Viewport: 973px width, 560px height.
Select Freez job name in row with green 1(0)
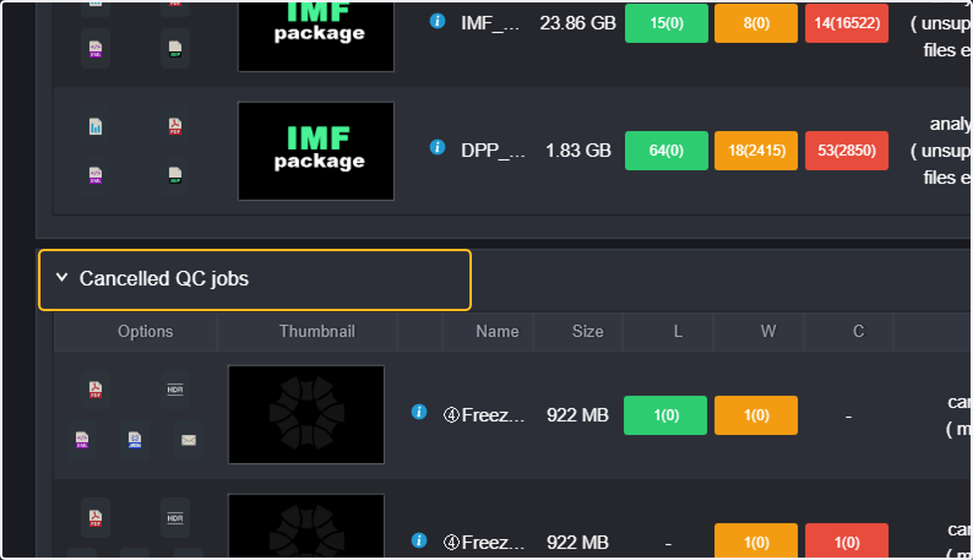click(x=484, y=415)
